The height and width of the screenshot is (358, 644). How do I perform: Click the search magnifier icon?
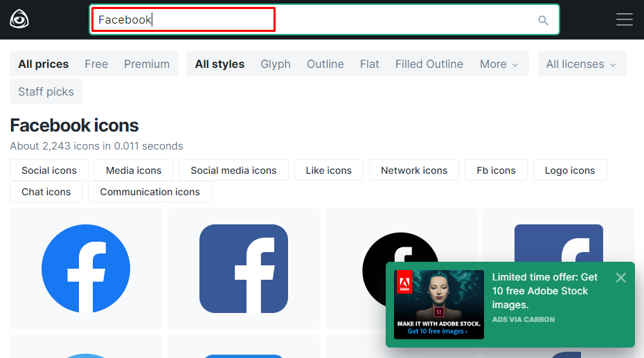click(543, 20)
